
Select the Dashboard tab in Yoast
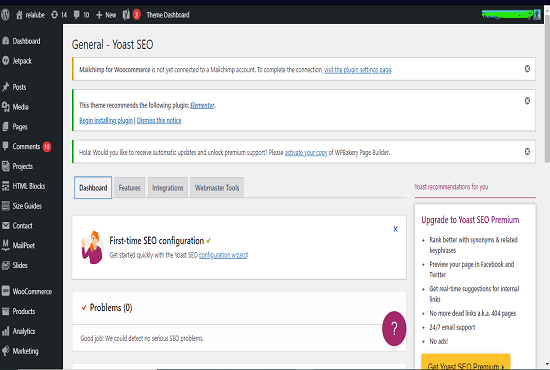(93, 188)
